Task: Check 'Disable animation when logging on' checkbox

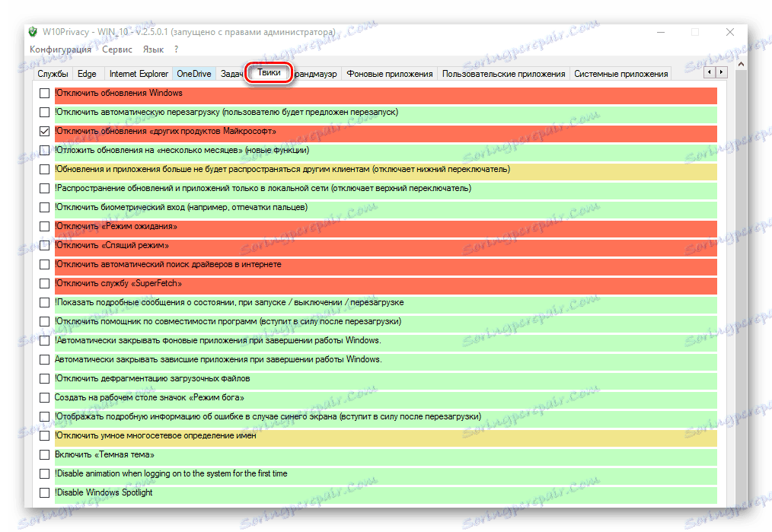Action: tap(44, 473)
